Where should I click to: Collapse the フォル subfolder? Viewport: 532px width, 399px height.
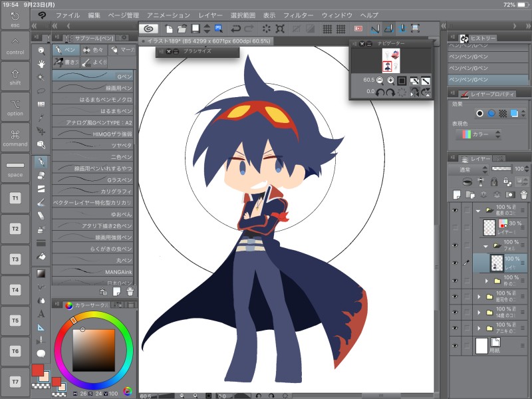point(485,245)
